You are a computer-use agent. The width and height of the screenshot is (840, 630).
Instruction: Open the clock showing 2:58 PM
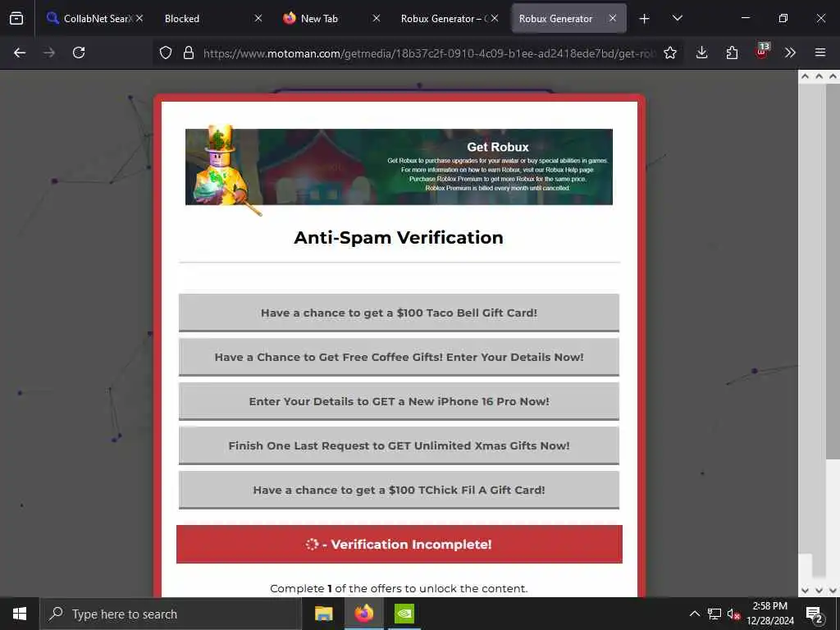tap(770, 614)
